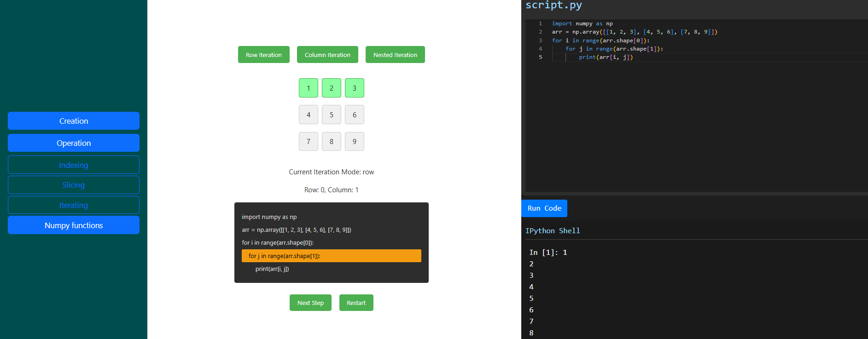Place cursor on editor line 5 print statement
Screen dimensions: 868x339
tap(606, 57)
